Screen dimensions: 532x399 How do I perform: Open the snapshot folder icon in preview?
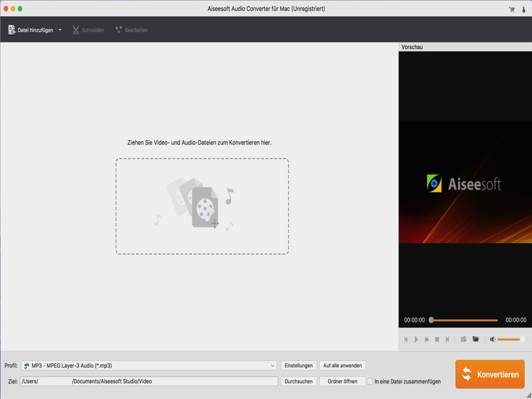[x=475, y=339]
